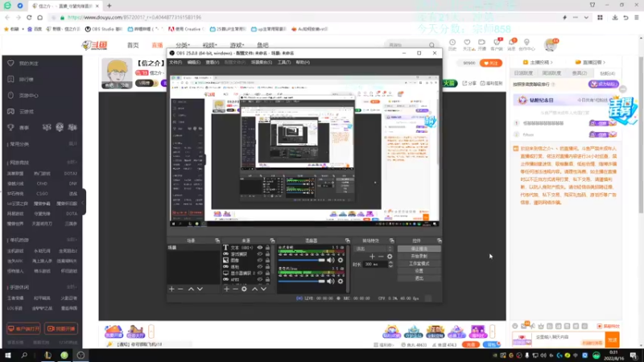Open Douyu search magnifier icon

coord(431,45)
